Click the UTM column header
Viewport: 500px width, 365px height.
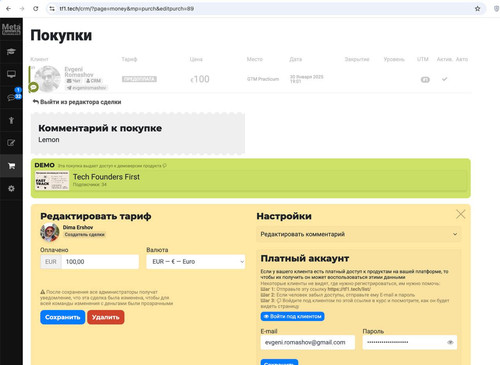click(x=423, y=59)
